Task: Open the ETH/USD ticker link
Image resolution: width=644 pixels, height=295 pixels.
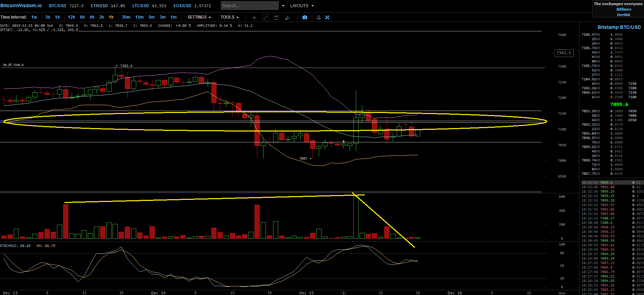Action: coord(108,6)
